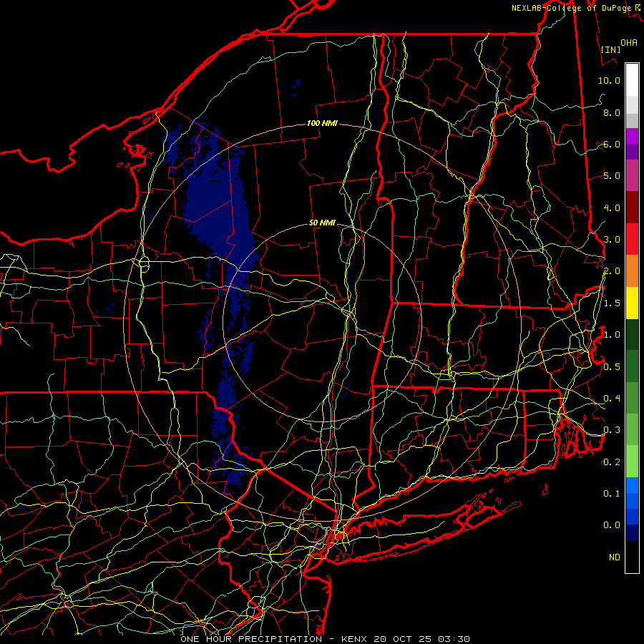Click the 0.2 legend value
Image resolution: width=644 pixels, height=644 pixels.
pos(612,462)
